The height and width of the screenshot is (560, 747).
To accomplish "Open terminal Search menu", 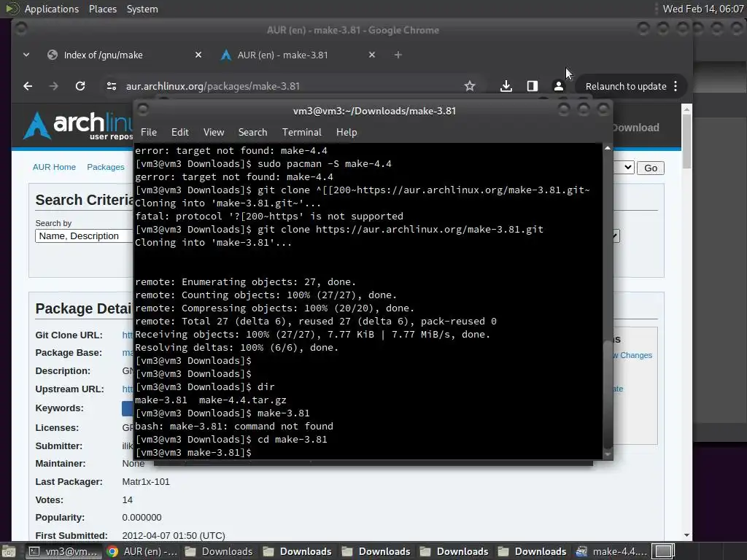I will click(x=252, y=132).
